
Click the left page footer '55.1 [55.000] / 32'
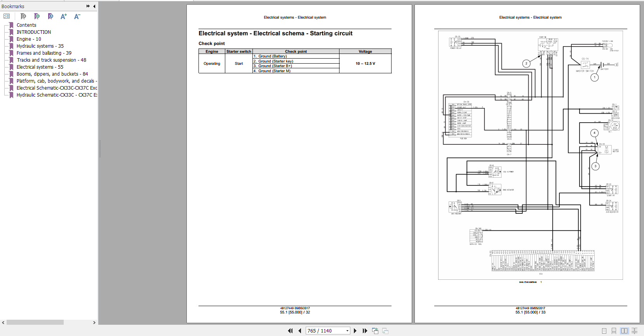click(295, 312)
